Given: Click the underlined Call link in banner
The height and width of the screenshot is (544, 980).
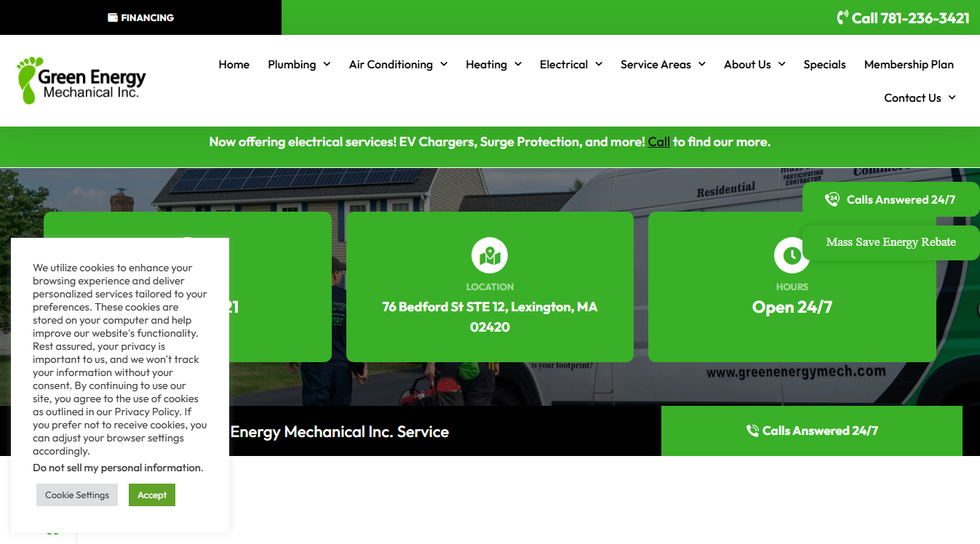Looking at the screenshot, I should [658, 142].
